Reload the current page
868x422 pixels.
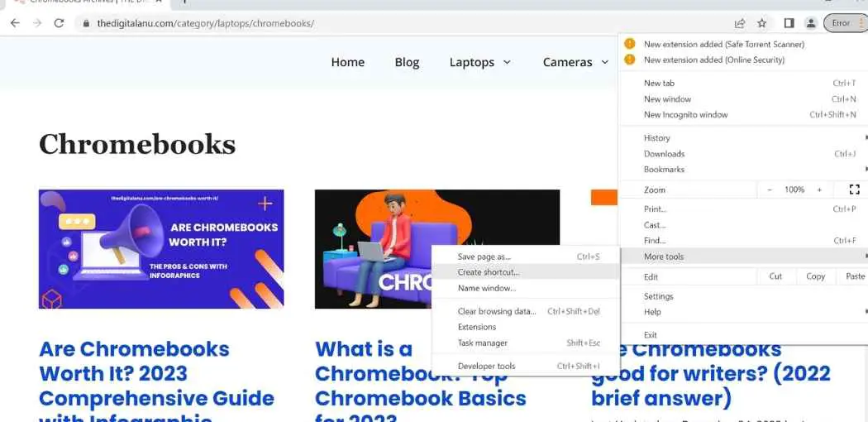[60, 23]
